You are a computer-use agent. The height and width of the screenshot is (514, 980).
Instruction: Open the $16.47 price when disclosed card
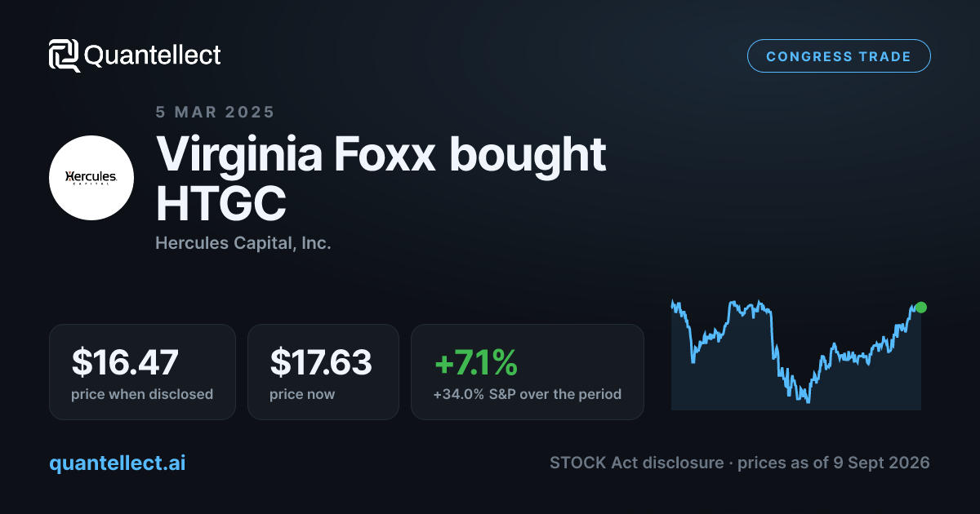tap(142, 372)
